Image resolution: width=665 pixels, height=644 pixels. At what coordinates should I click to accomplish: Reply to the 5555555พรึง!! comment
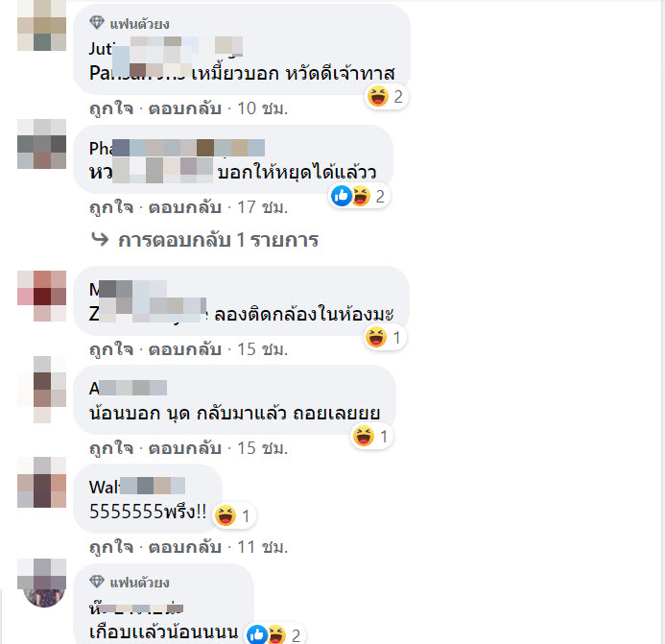click(x=185, y=547)
